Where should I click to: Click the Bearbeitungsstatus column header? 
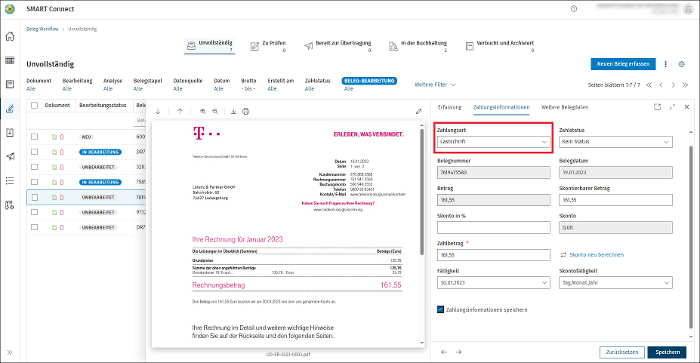103,105
